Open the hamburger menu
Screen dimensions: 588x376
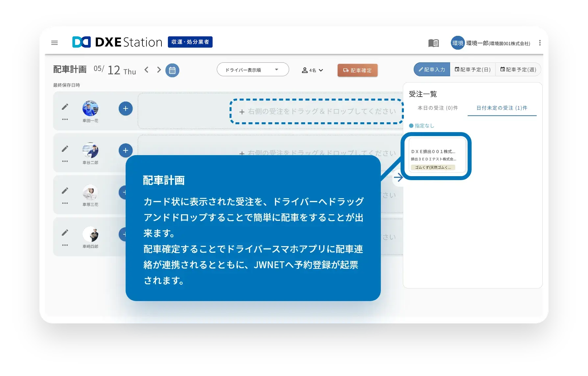tap(54, 43)
